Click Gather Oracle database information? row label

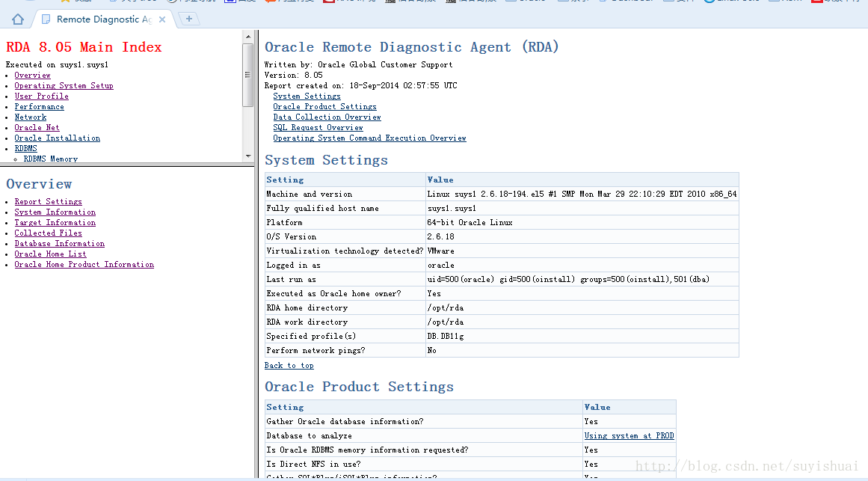pyautogui.click(x=345, y=422)
